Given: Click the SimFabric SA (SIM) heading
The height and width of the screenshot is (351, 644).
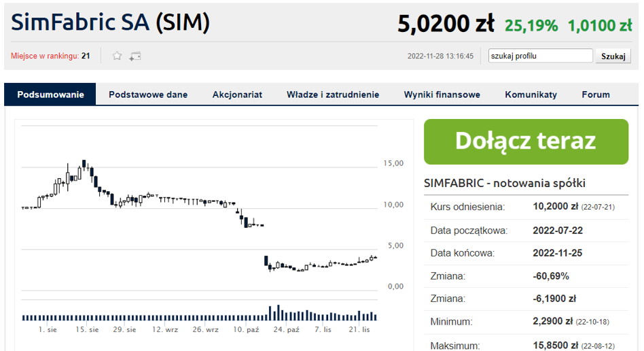Looking at the screenshot, I should click(x=110, y=22).
